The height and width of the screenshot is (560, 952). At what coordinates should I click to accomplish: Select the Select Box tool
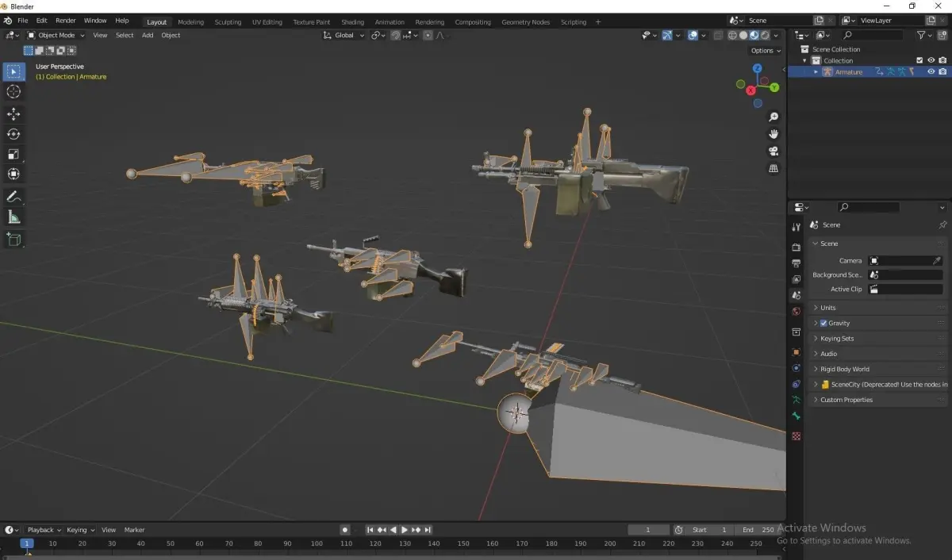[x=13, y=71]
